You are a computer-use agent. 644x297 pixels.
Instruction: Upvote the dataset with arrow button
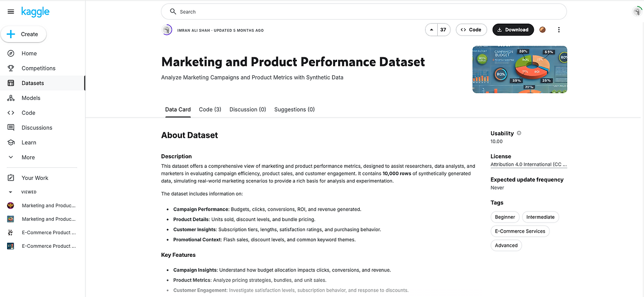pos(431,30)
